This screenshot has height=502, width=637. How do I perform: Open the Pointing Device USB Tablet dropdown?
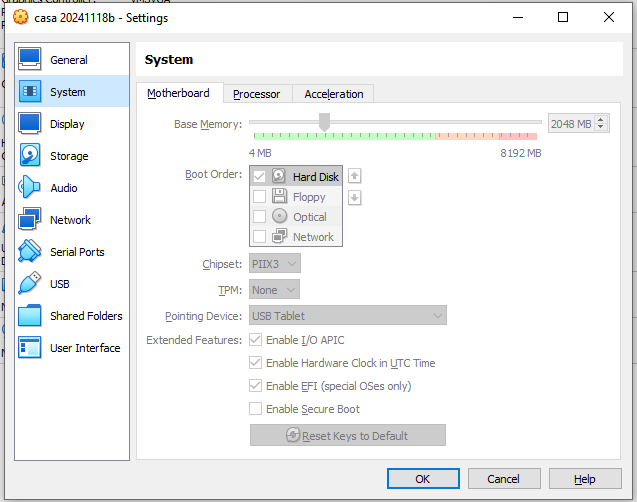click(x=348, y=316)
